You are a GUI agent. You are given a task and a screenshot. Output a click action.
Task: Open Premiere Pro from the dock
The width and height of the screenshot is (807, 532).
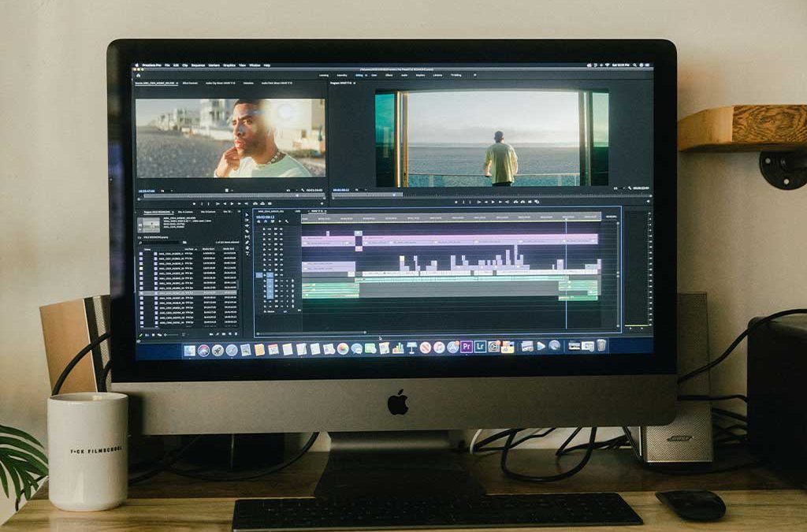pos(467,347)
